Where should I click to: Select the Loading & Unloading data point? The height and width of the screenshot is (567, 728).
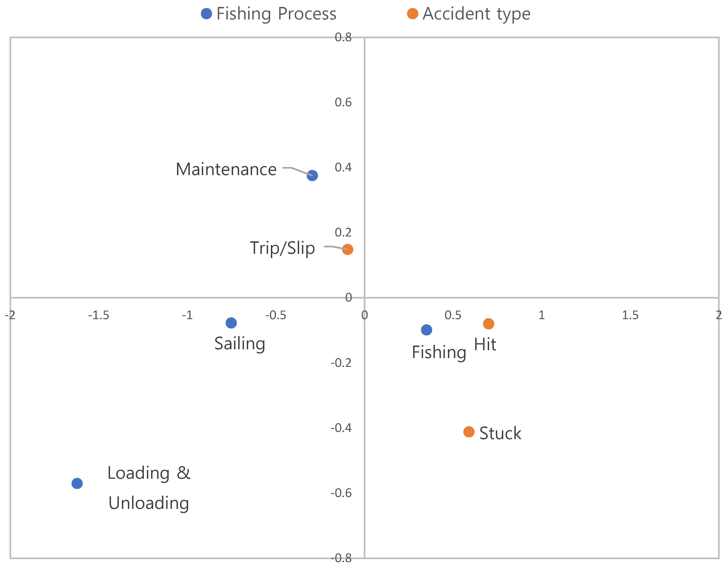point(77,483)
